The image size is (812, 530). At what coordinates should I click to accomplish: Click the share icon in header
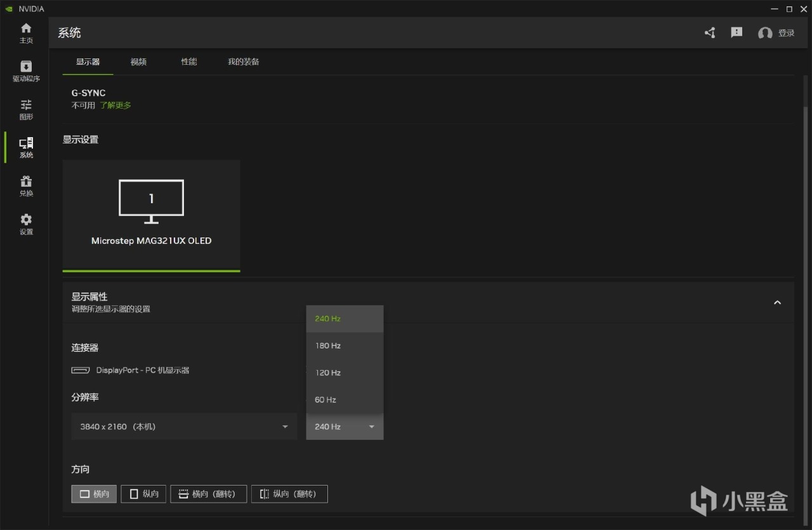click(710, 33)
